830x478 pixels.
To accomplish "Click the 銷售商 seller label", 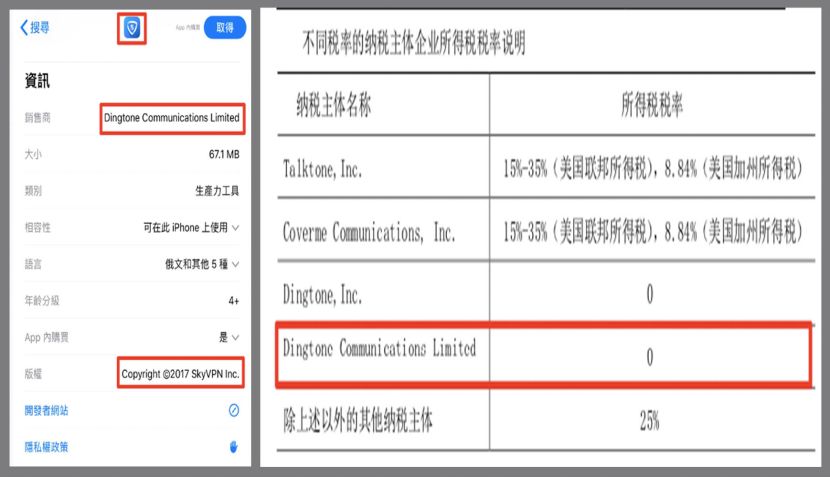I will [x=38, y=118].
